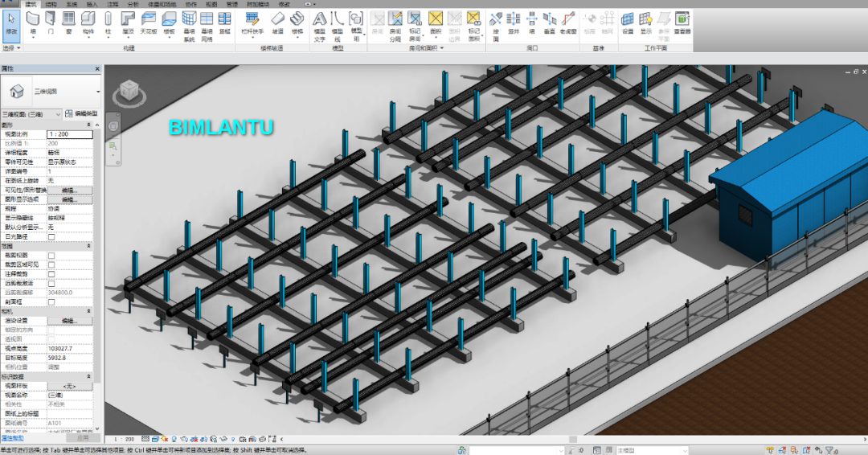
Task: Click the Show work plane (显示) icon
Action: pyautogui.click(x=645, y=24)
